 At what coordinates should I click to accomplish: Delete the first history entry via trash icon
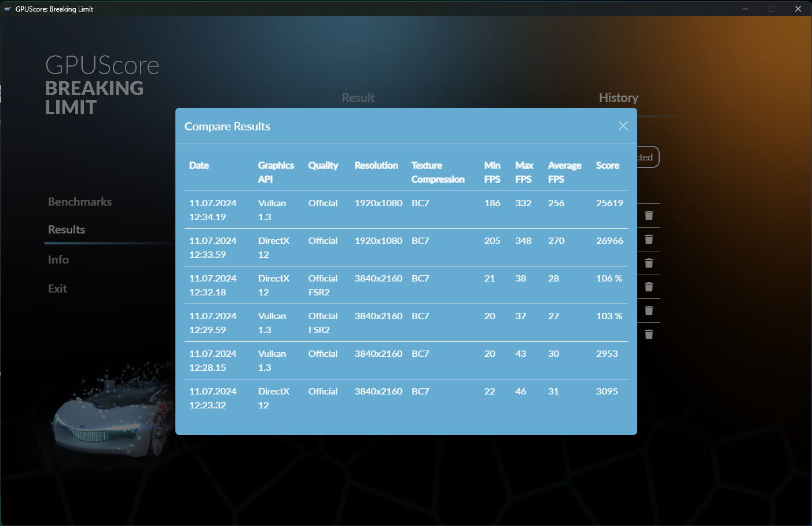pyautogui.click(x=649, y=215)
